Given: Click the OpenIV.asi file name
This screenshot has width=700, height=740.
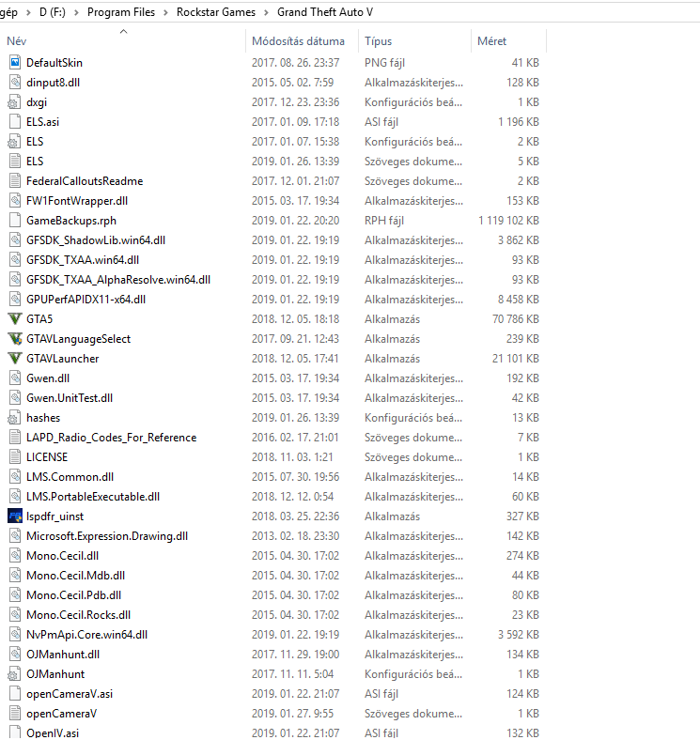Looking at the screenshot, I should point(53,732).
